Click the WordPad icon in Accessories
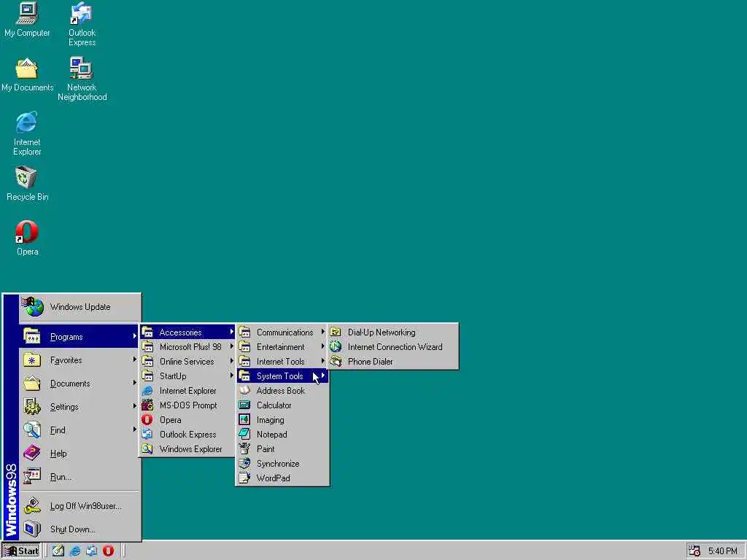The width and height of the screenshot is (747, 560). coord(244,478)
